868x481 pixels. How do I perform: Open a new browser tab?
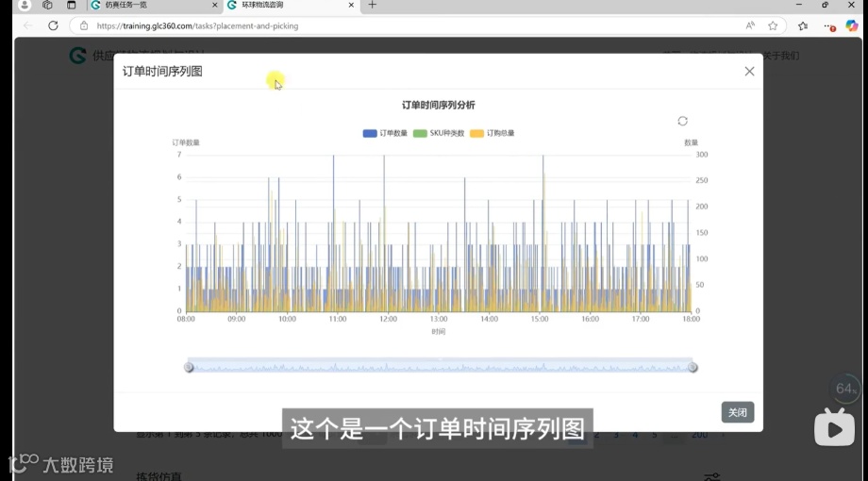point(372,5)
